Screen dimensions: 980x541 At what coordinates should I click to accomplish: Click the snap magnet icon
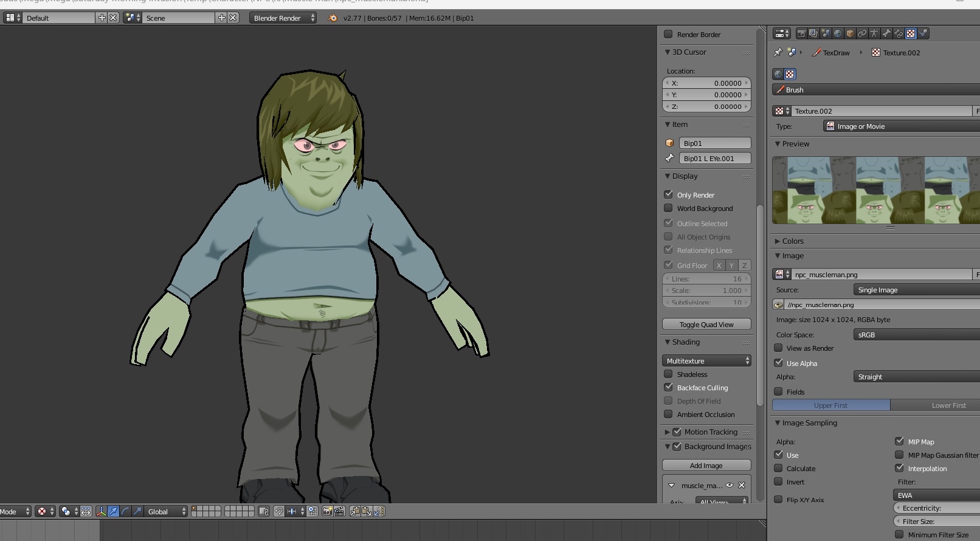click(x=278, y=512)
